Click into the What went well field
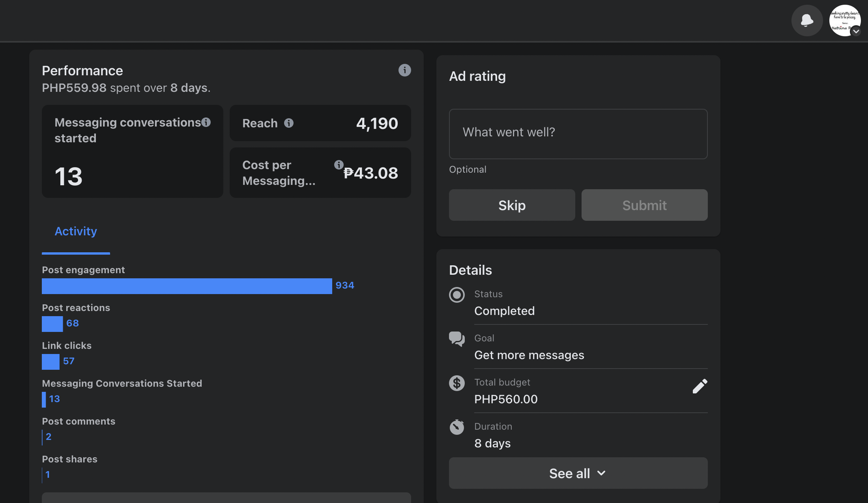 pos(578,134)
